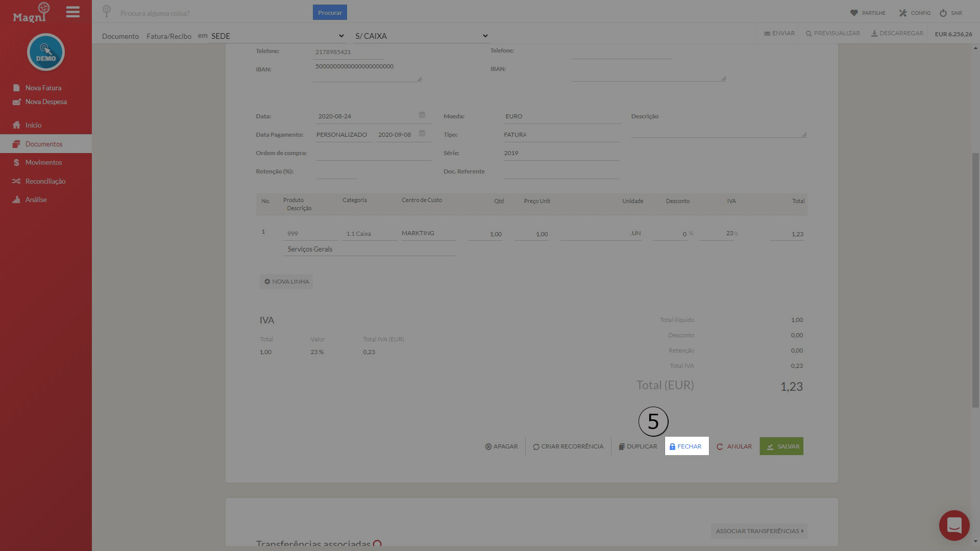Open the Data Pagamento calendar icon

point(422,133)
